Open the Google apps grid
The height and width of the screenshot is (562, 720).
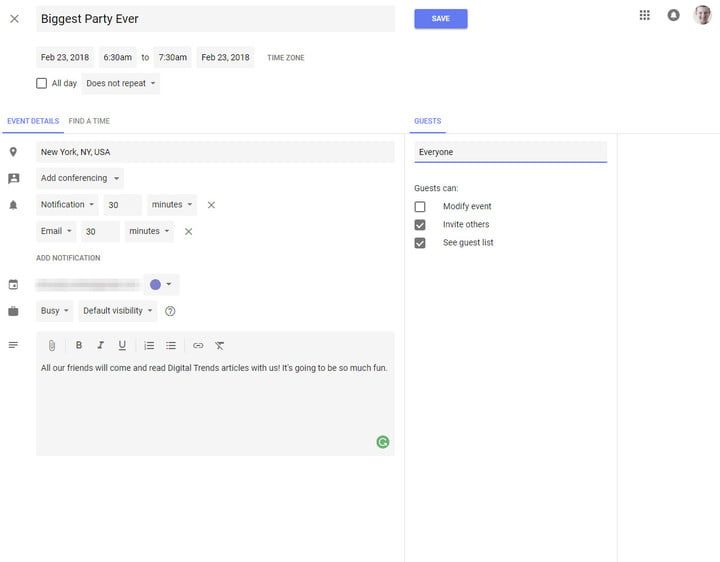click(x=645, y=15)
